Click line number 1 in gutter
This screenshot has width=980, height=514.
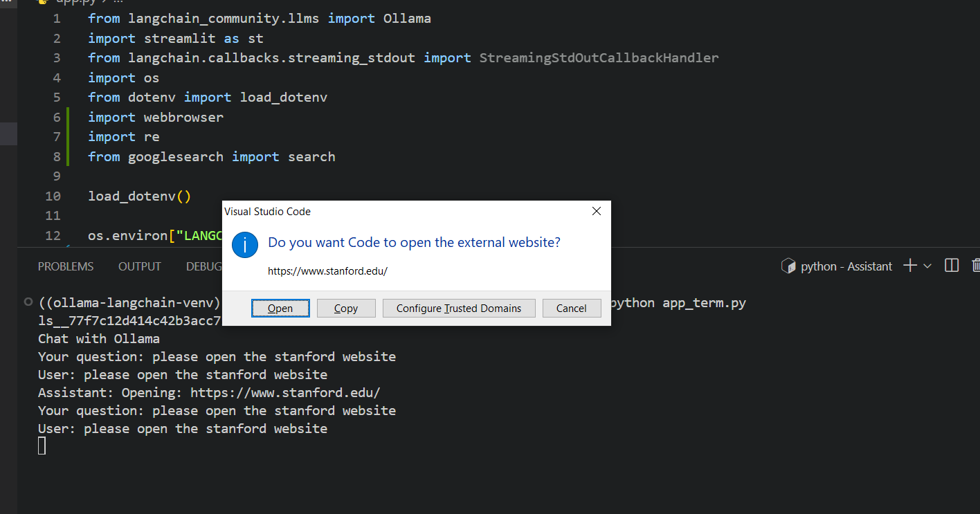tap(57, 19)
